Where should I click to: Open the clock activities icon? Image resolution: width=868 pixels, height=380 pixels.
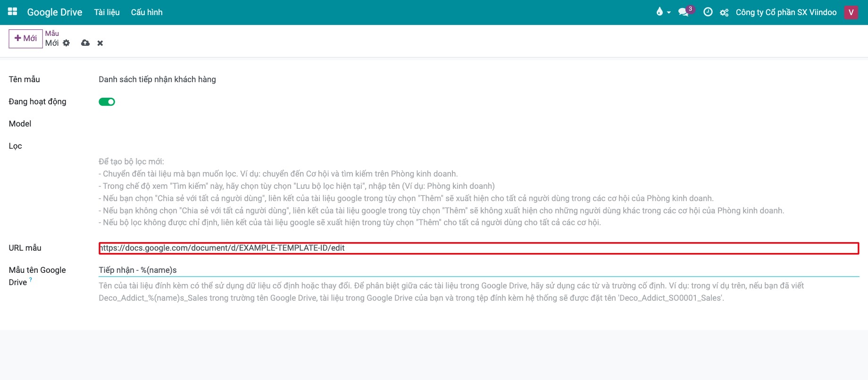point(708,12)
